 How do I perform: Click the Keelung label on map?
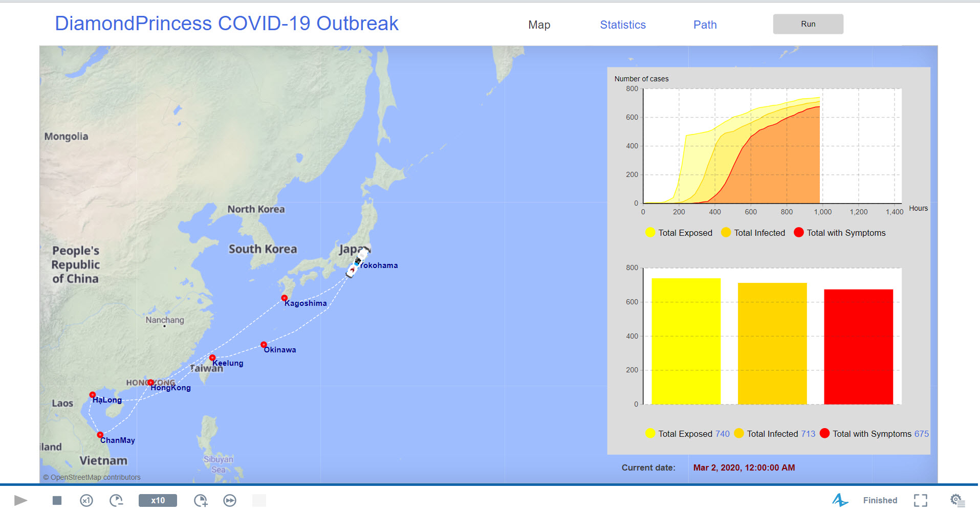pyautogui.click(x=228, y=363)
